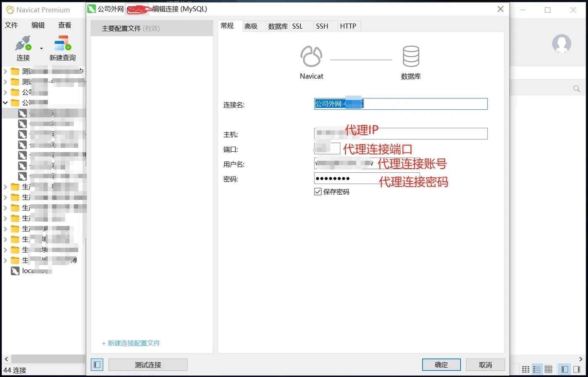Collapse the expanded 公 folder chevron

5,103
